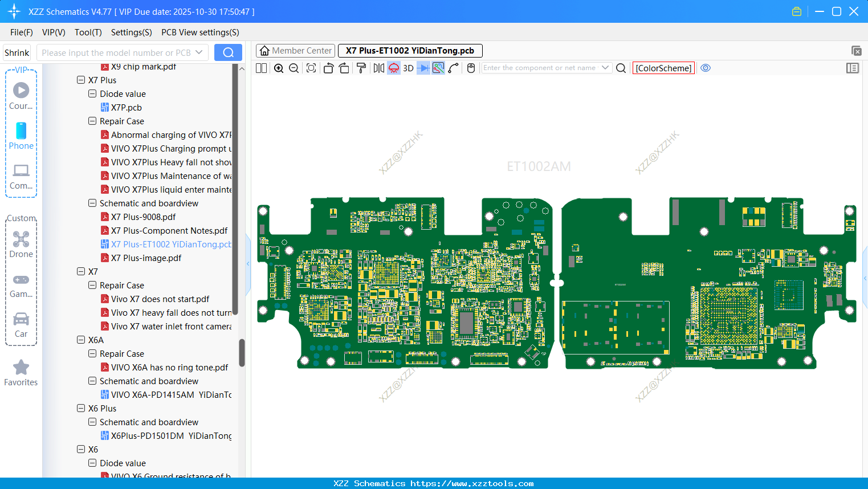Open the Tool(T) menu
Screen dimensions: 868x489
tap(88, 32)
